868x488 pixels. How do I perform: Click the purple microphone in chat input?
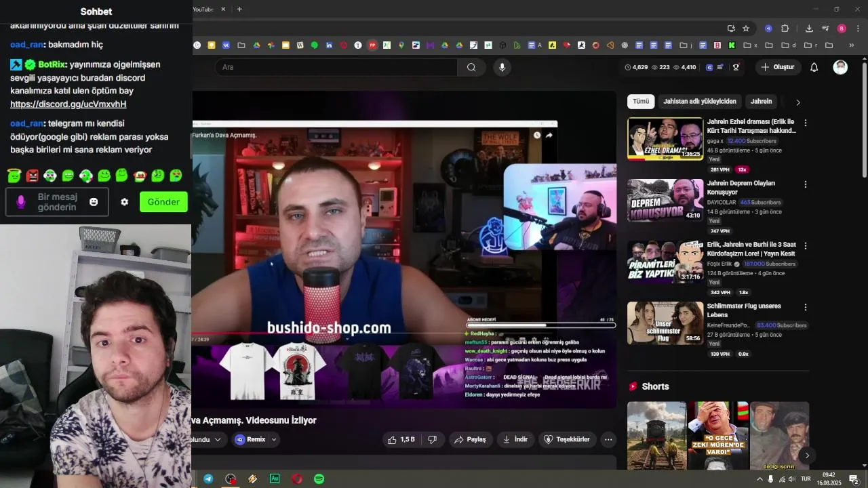click(21, 202)
